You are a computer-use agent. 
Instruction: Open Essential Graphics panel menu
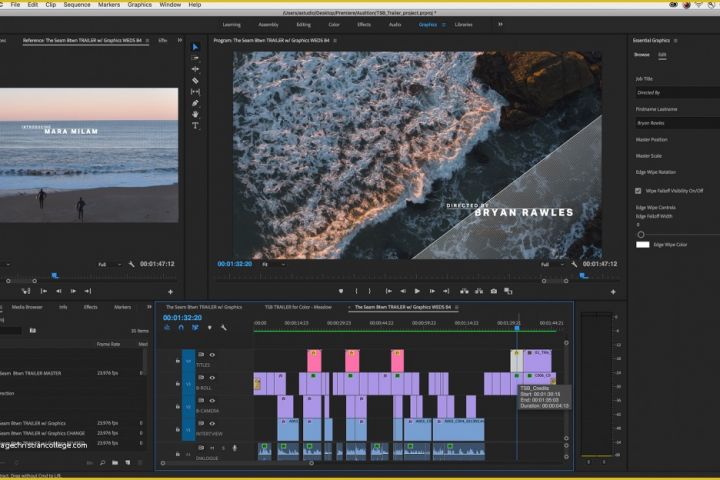(675, 40)
